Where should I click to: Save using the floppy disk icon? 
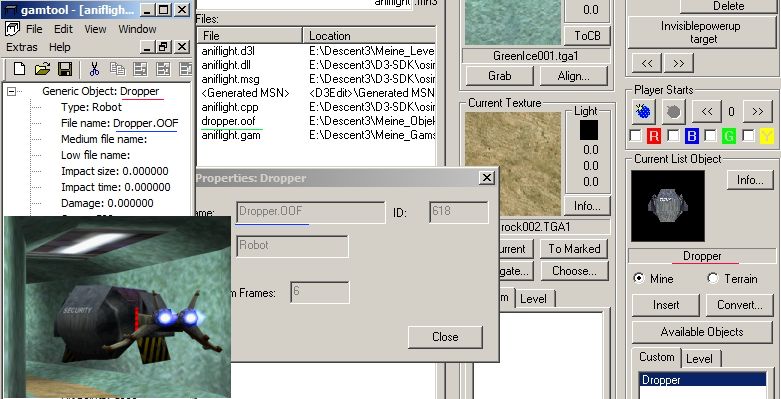[x=65, y=69]
